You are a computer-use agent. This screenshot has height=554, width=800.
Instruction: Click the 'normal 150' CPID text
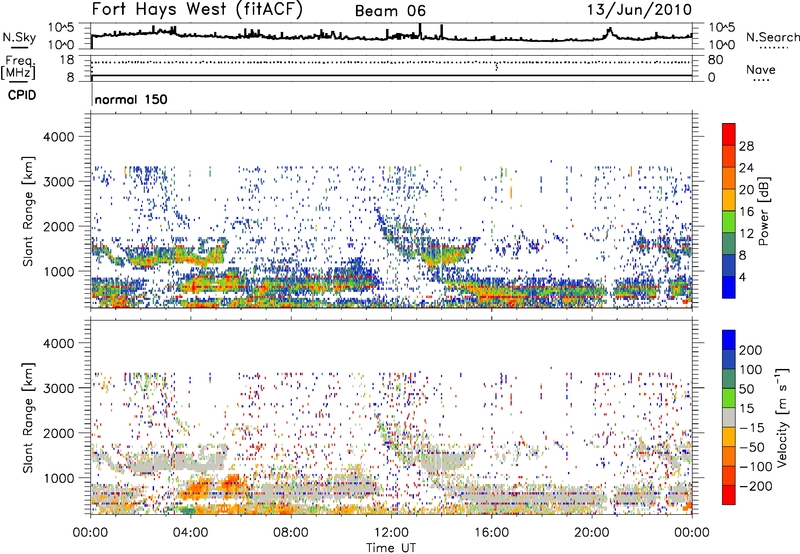(131, 99)
